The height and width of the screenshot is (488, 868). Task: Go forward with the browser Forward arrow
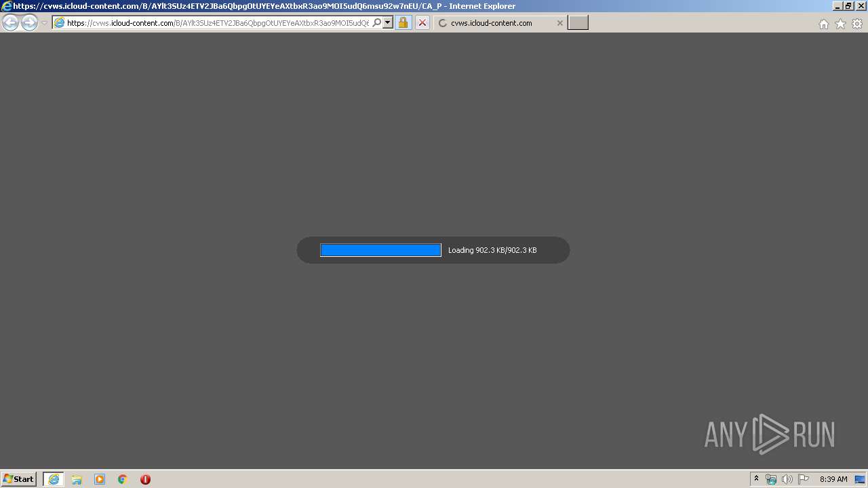pos(29,23)
